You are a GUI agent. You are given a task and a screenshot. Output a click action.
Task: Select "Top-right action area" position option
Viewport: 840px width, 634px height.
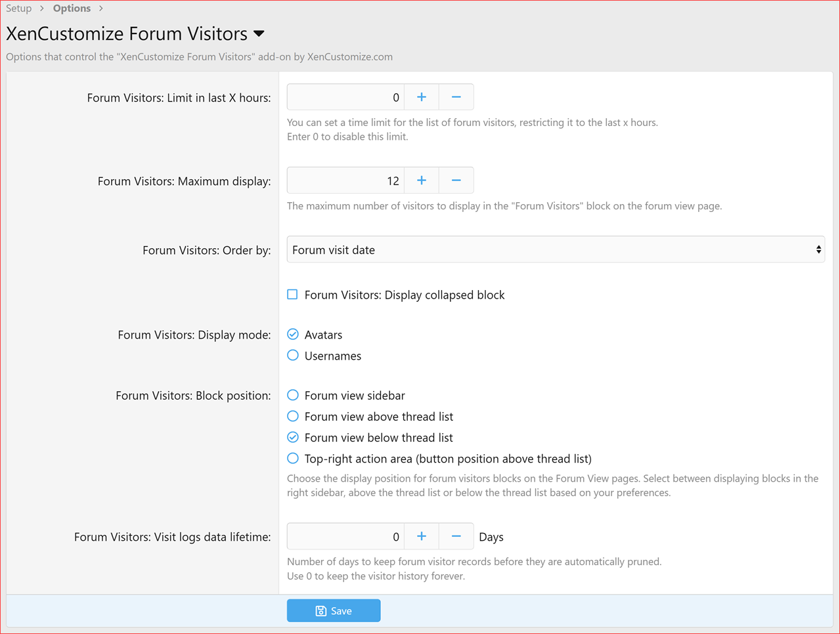292,458
